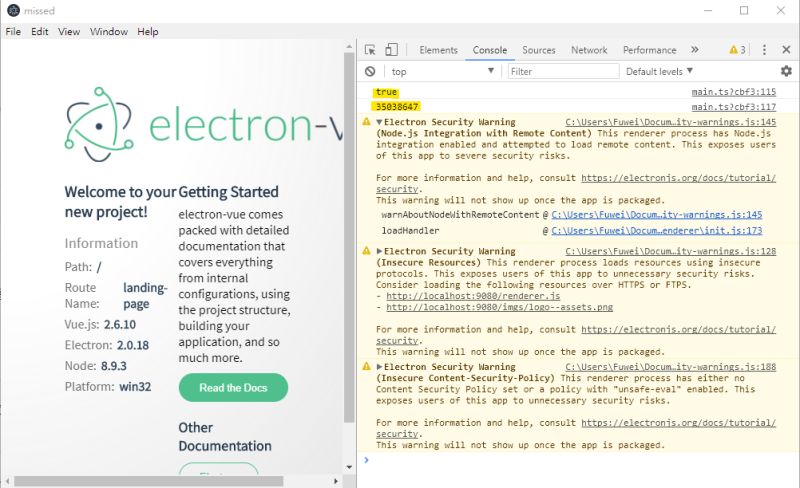This screenshot has width=800, height=488.
Task: Open the Window menu
Action: 109,32
